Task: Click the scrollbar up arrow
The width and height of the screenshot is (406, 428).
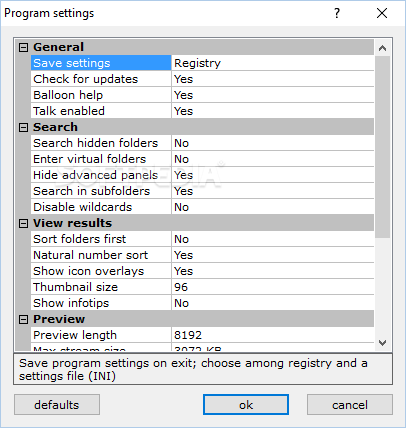Action: [x=382, y=48]
